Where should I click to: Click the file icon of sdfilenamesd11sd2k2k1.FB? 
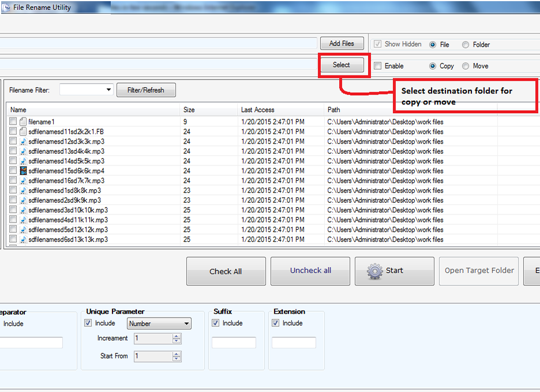pos(23,131)
